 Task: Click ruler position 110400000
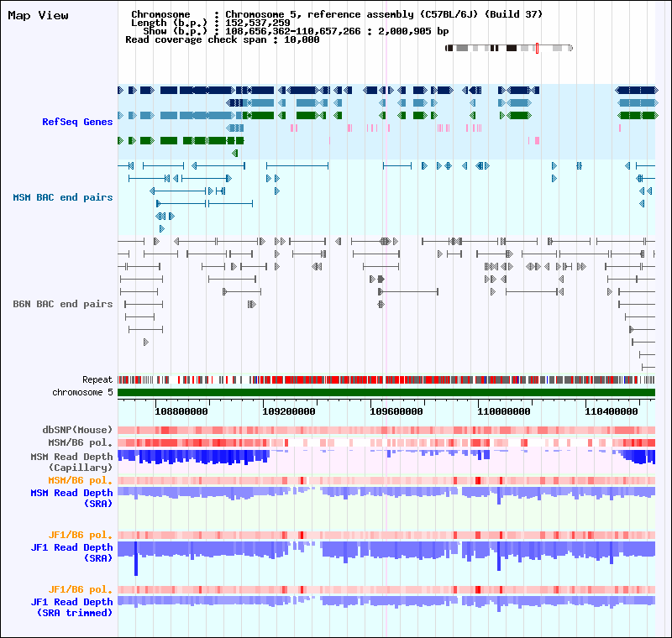[x=612, y=411]
